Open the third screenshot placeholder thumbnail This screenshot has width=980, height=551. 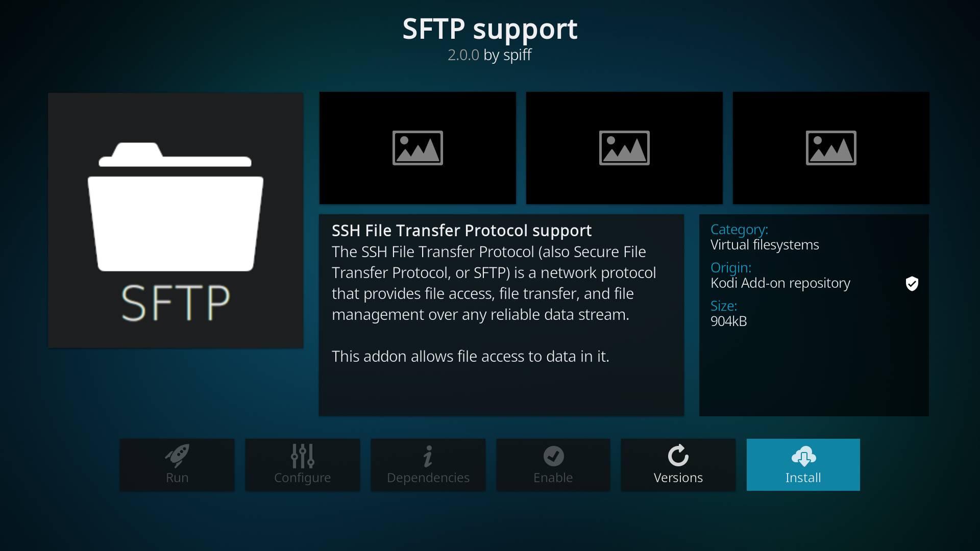click(x=831, y=148)
